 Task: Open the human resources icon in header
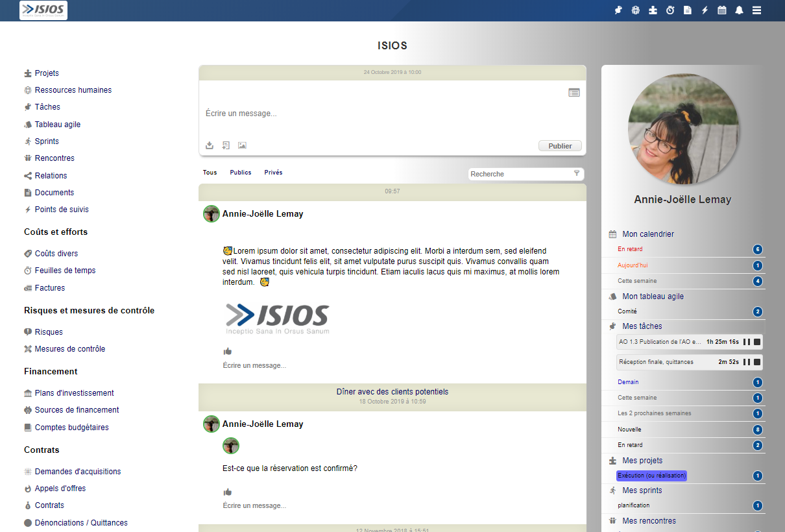click(636, 10)
